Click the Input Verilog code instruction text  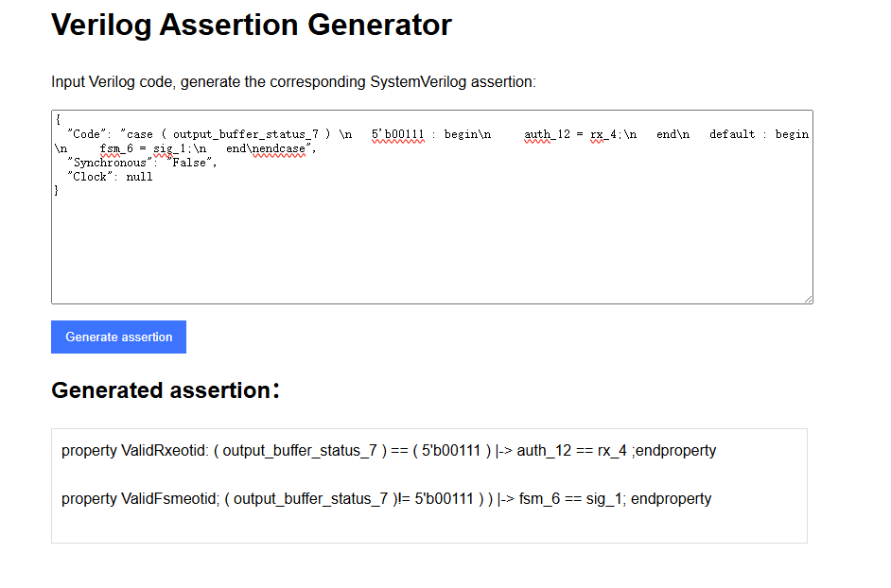(293, 82)
